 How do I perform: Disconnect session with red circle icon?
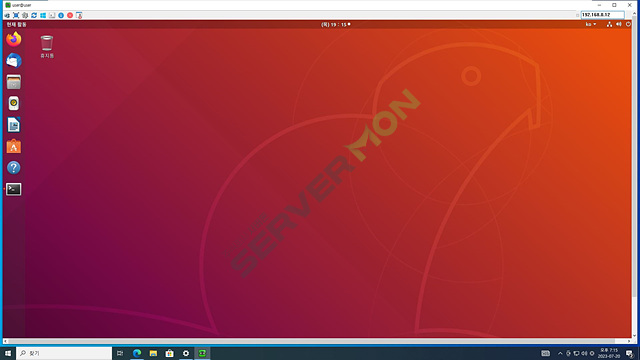coord(70,16)
